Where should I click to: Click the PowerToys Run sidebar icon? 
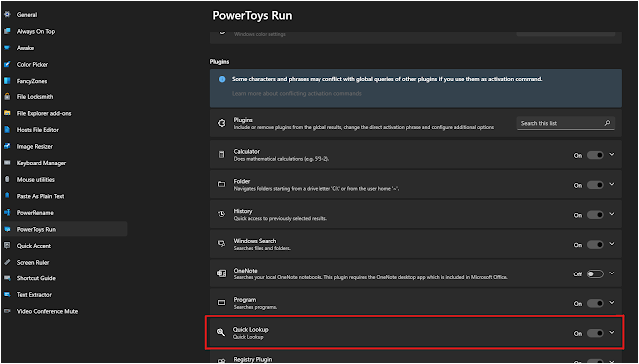(7, 229)
